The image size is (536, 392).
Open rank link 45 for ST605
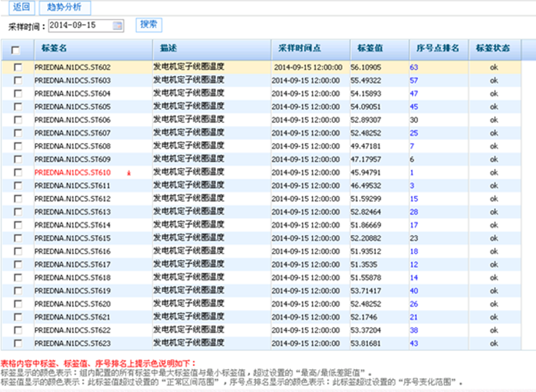[x=414, y=107]
